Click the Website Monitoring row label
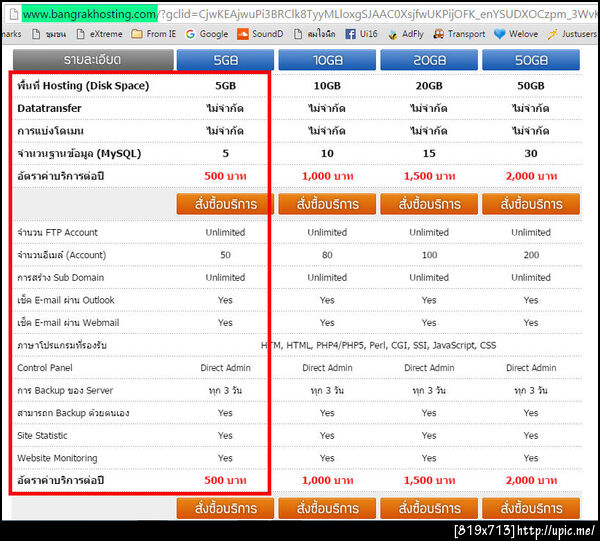Screen dimensions: 600x541 pyautogui.click(x=57, y=458)
